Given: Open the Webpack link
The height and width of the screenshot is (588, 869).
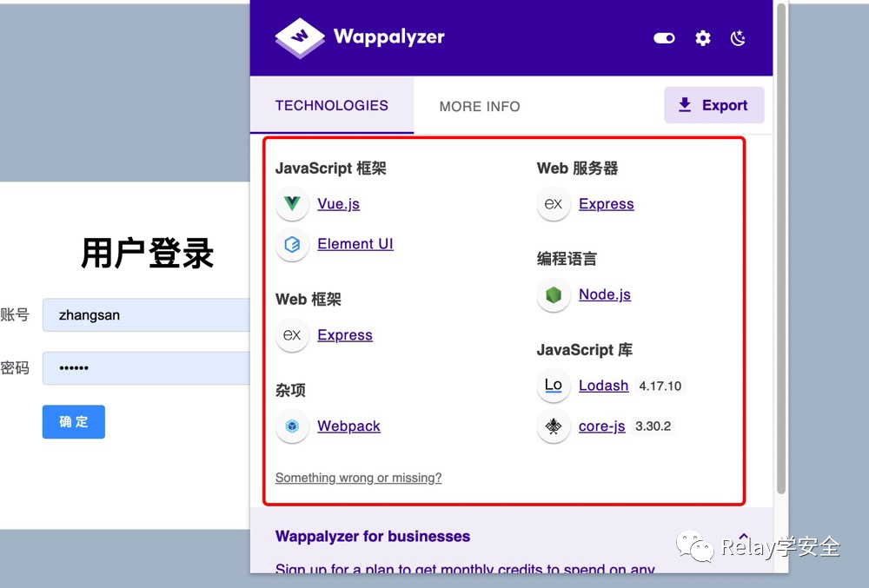Looking at the screenshot, I should click(x=348, y=426).
